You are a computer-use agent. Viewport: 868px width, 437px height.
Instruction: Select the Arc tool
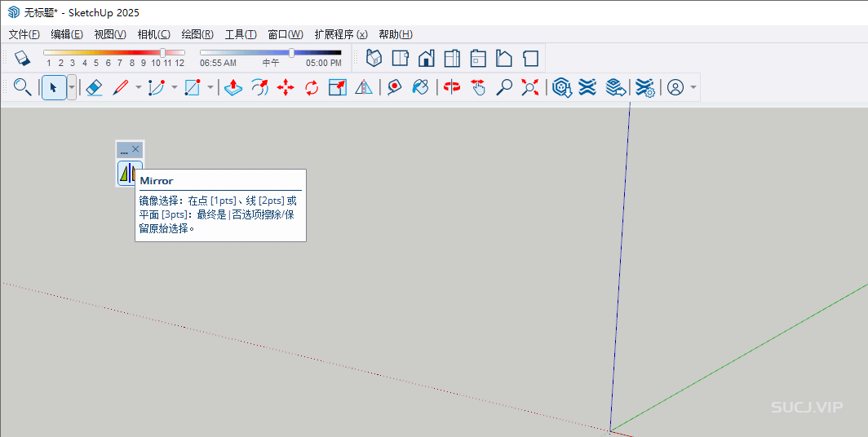(157, 87)
